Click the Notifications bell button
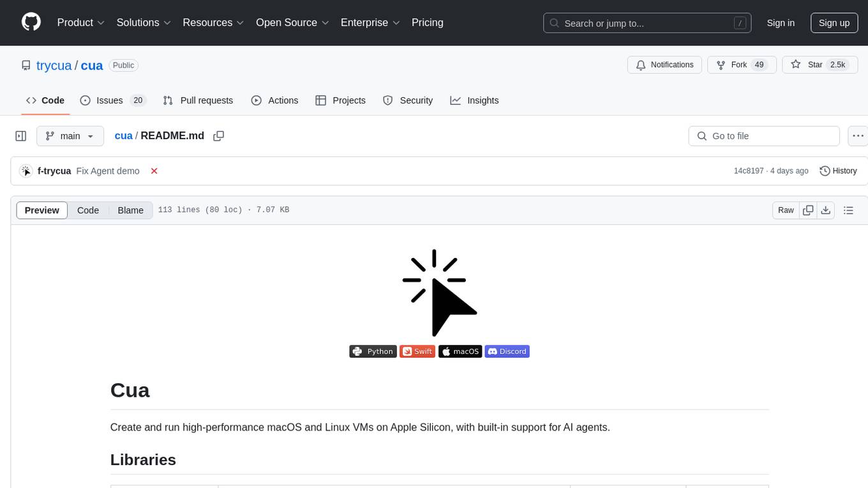The image size is (868, 488). tap(665, 65)
